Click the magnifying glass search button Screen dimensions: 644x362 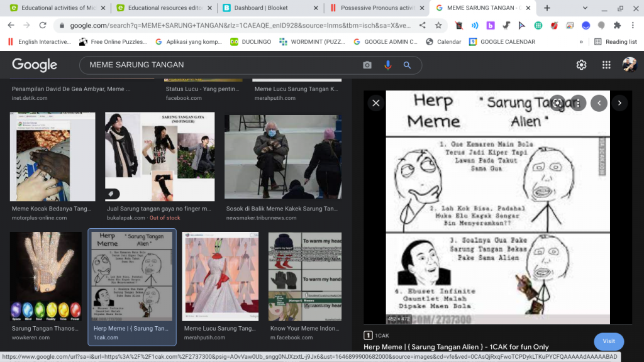click(x=407, y=65)
